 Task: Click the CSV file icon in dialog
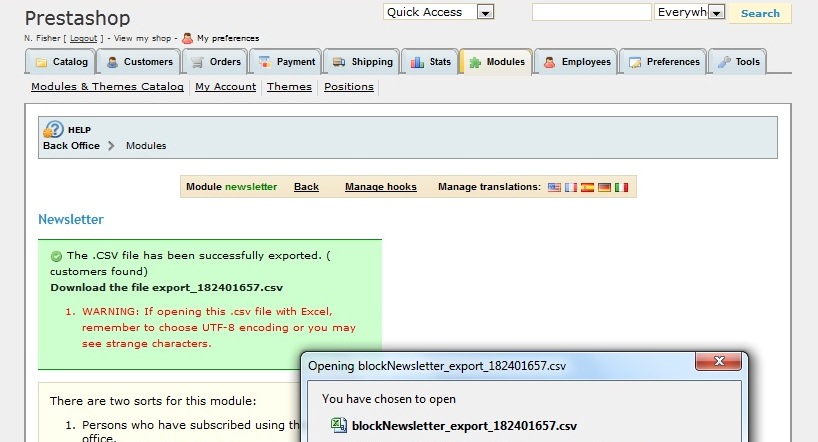pyautogui.click(x=339, y=425)
